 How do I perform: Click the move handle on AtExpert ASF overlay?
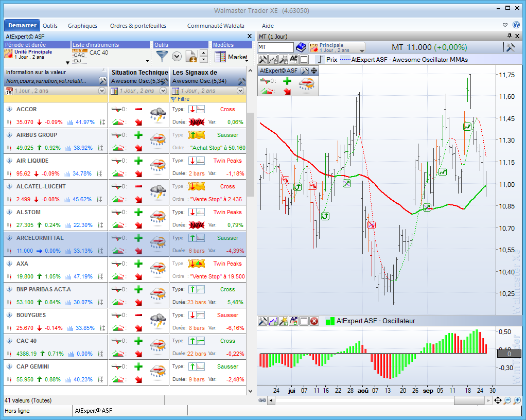pyautogui.click(x=313, y=71)
